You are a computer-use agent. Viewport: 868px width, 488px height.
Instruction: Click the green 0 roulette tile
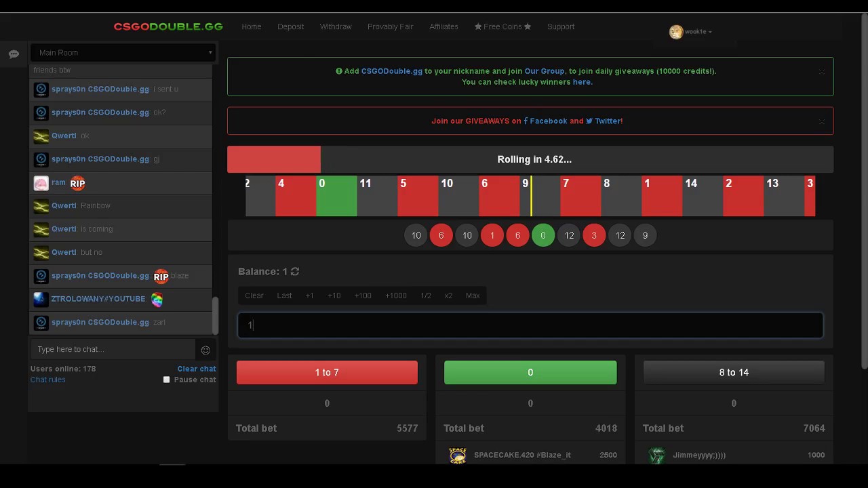point(336,196)
